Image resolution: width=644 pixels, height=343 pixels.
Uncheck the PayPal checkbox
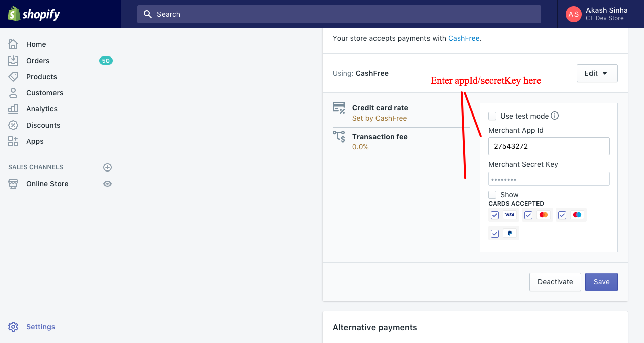tap(495, 234)
